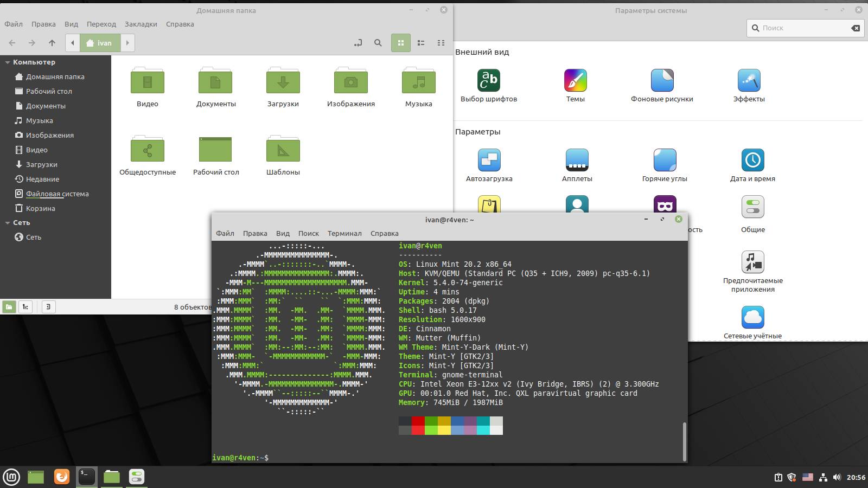Open the Themes (Темы) settings icon

[x=575, y=81]
